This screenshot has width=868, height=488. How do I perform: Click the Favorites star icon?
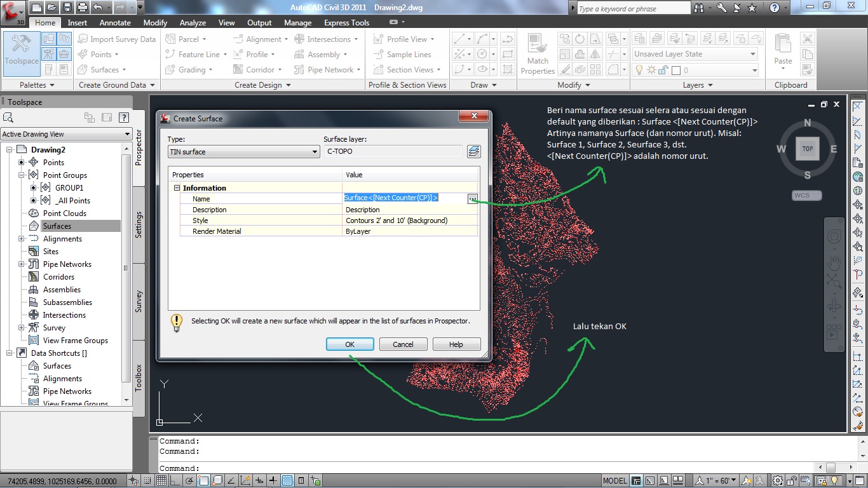[752, 8]
